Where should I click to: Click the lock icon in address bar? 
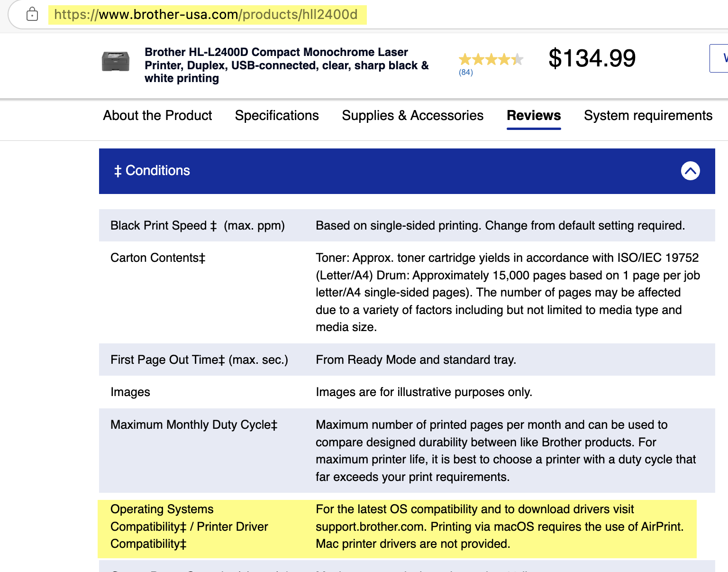pyautogui.click(x=32, y=14)
